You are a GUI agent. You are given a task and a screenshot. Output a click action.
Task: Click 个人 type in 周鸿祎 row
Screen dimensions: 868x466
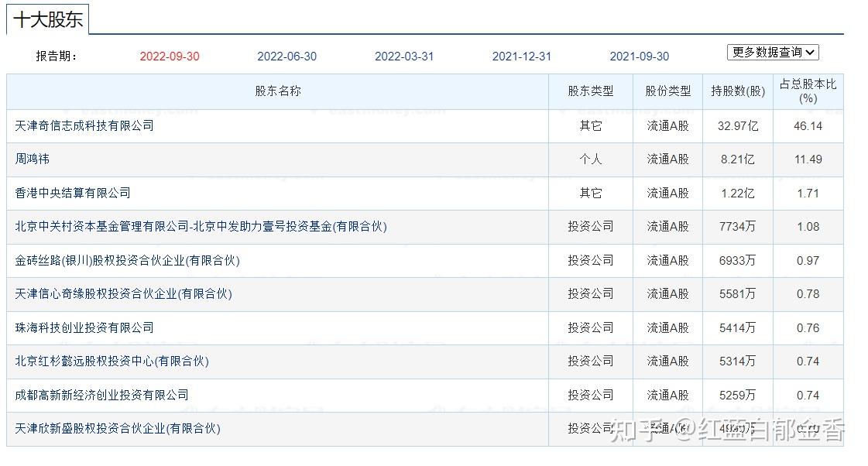(x=591, y=159)
